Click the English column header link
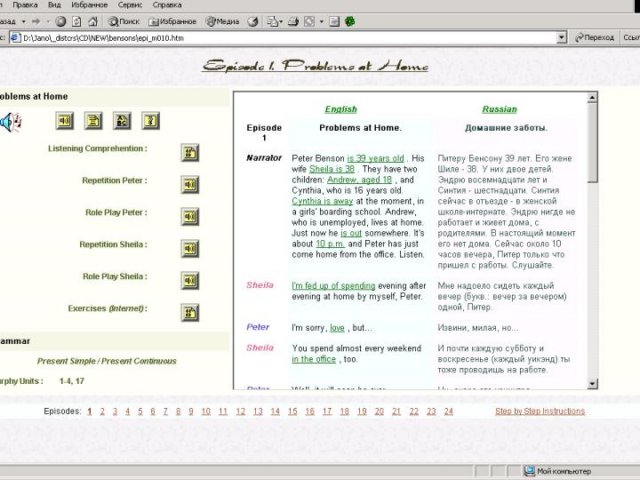This screenshot has height=480, width=640. pyautogui.click(x=341, y=109)
